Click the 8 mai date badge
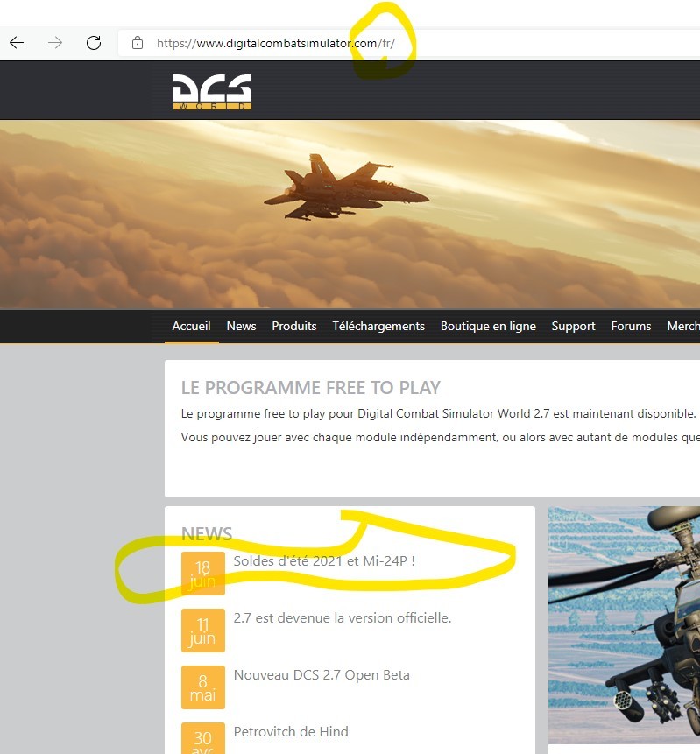The width and height of the screenshot is (700, 754). pyautogui.click(x=203, y=687)
